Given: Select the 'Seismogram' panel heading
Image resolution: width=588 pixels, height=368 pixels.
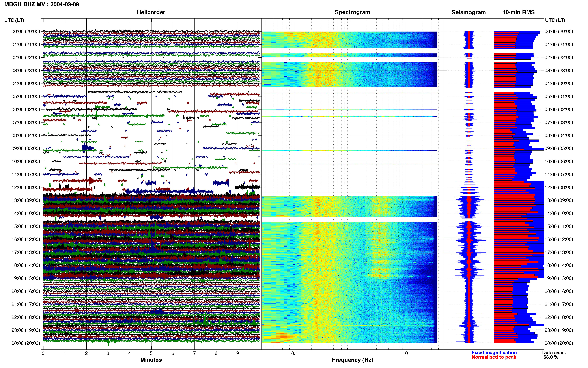Looking at the screenshot, I should [x=468, y=12].
